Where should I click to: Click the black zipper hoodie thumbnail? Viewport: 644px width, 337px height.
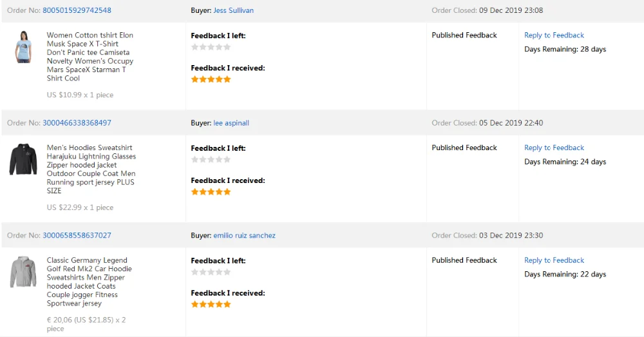pyautogui.click(x=23, y=159)
